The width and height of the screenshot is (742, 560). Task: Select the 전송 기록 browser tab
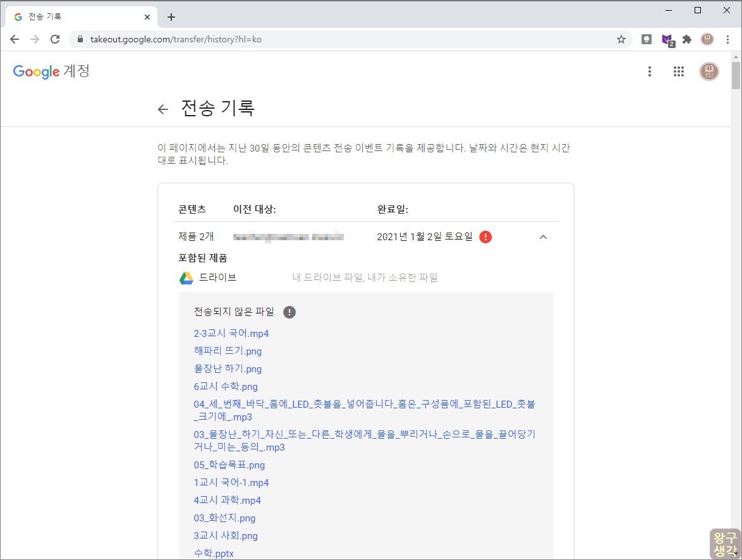(82, 17)
